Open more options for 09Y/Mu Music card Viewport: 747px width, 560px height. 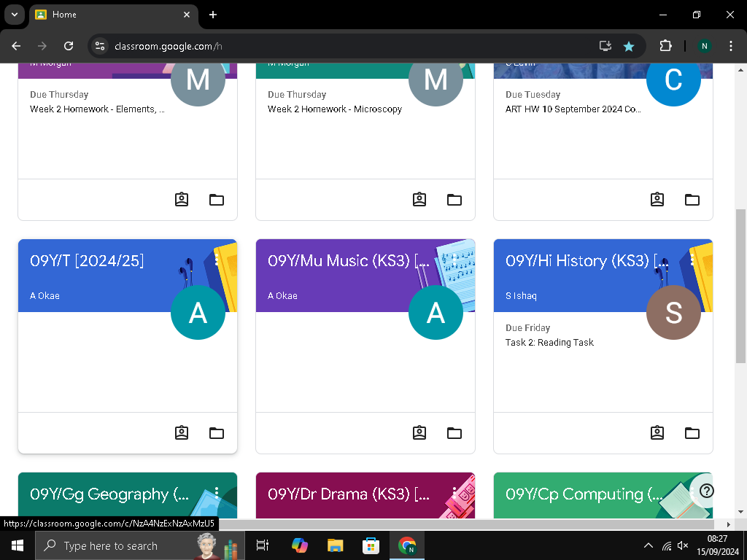coord(454,260)
